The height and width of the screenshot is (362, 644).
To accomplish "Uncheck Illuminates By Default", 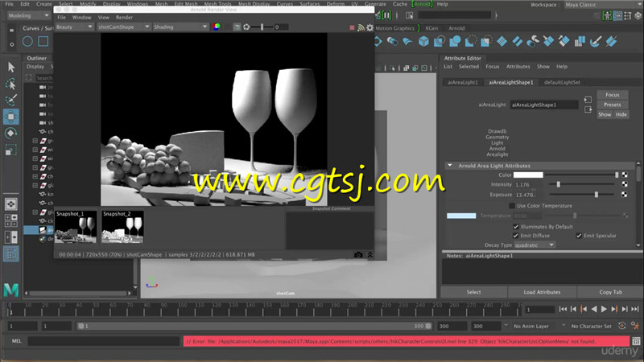I will (x=516, y=227).
